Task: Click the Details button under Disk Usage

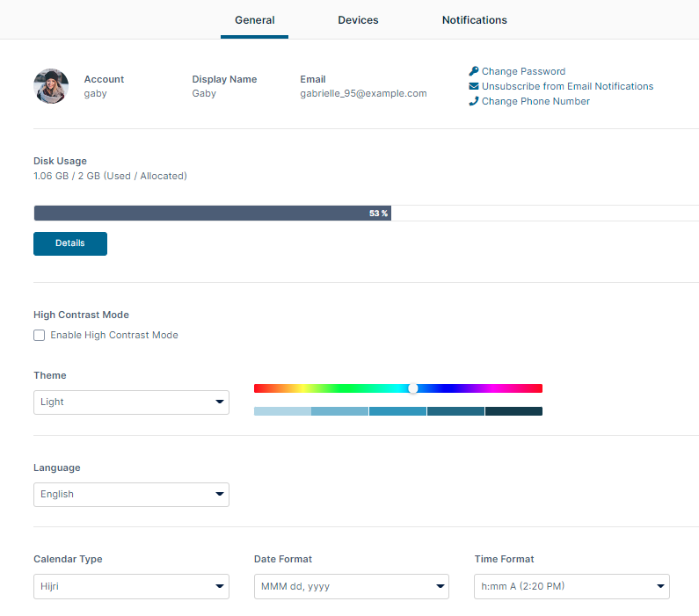Action: 70,243
